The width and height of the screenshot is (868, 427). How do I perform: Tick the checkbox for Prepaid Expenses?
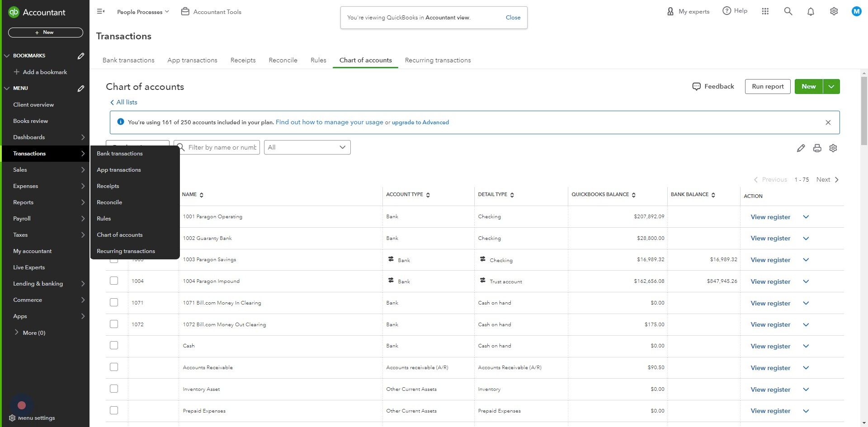[114, 410]
